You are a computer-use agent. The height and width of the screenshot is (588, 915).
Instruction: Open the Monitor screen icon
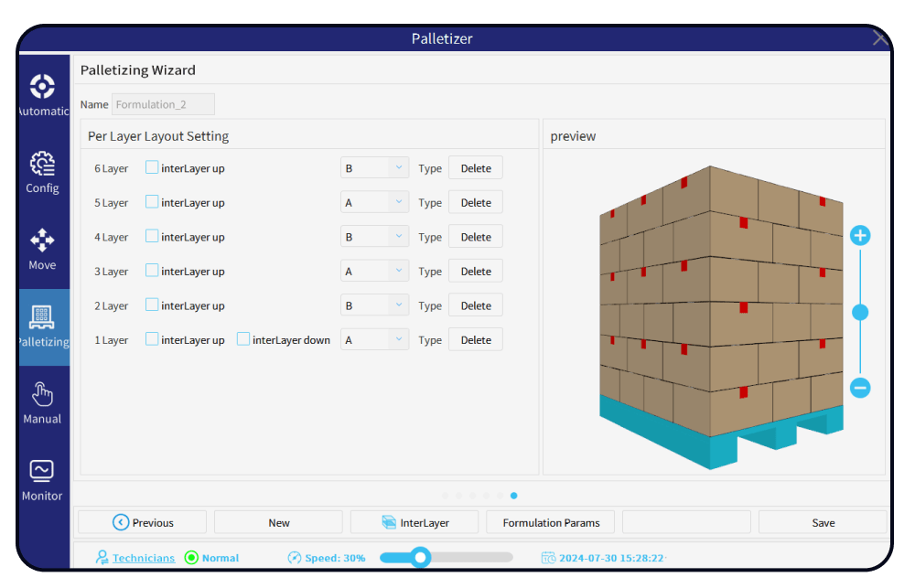pos(42,471)
